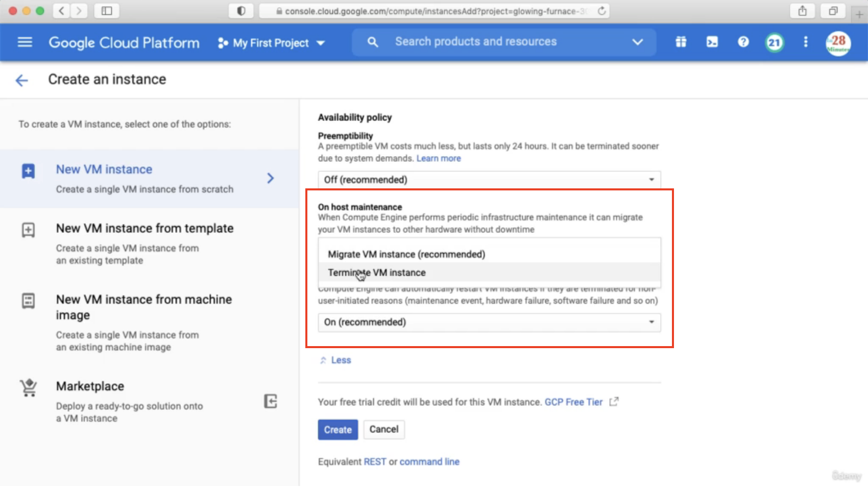Click the Cancel button
The height and width of the screenshot is (487, 868).
click(x=384, y=429)
